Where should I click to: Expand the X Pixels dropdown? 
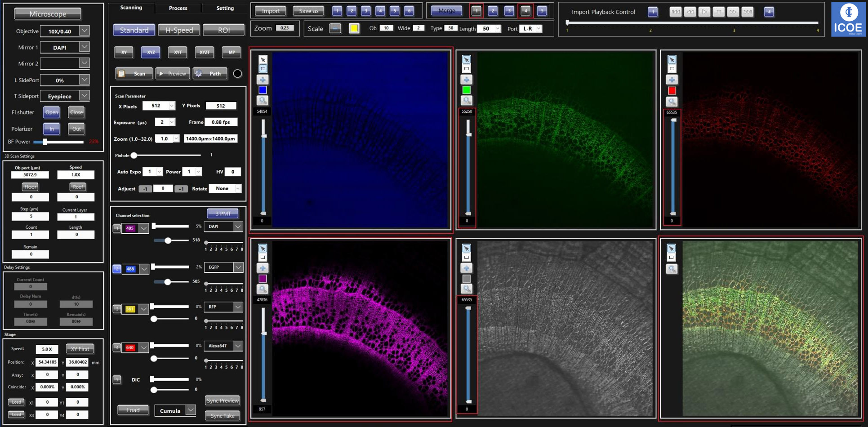pyautogui.click(x=172, y=106)
